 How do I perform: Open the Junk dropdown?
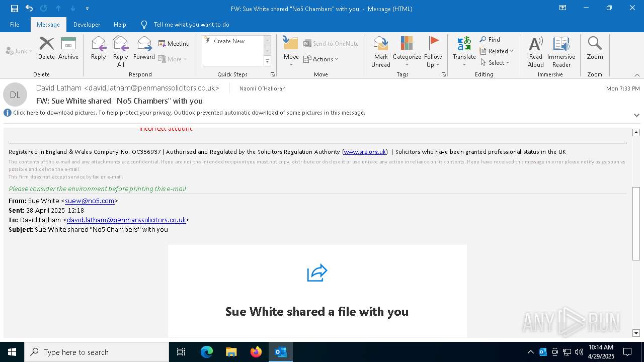point(19,51)
